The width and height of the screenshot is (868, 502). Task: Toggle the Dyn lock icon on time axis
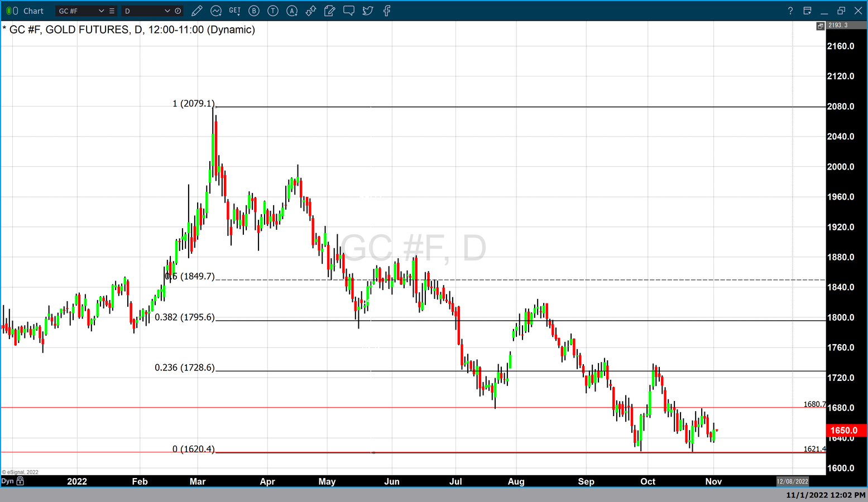pos(20,481)
